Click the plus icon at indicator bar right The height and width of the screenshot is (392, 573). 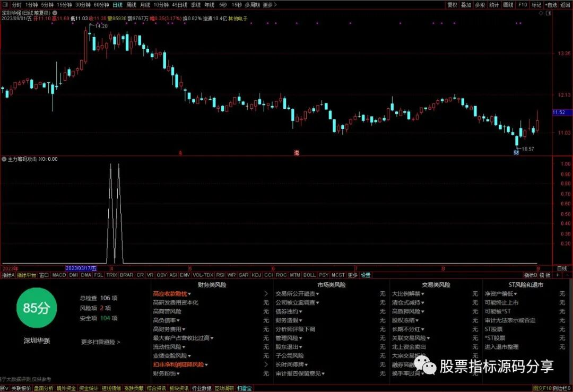[x=557, y=275]
